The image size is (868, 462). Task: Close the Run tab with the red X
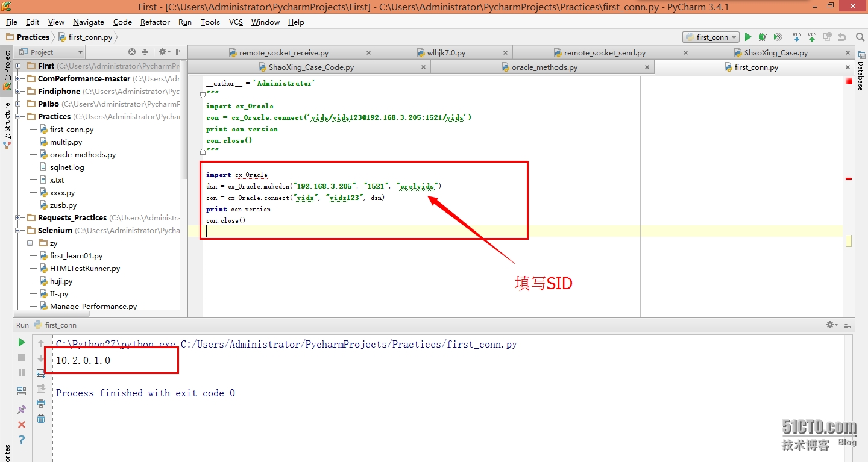click(x=22, y=425)
